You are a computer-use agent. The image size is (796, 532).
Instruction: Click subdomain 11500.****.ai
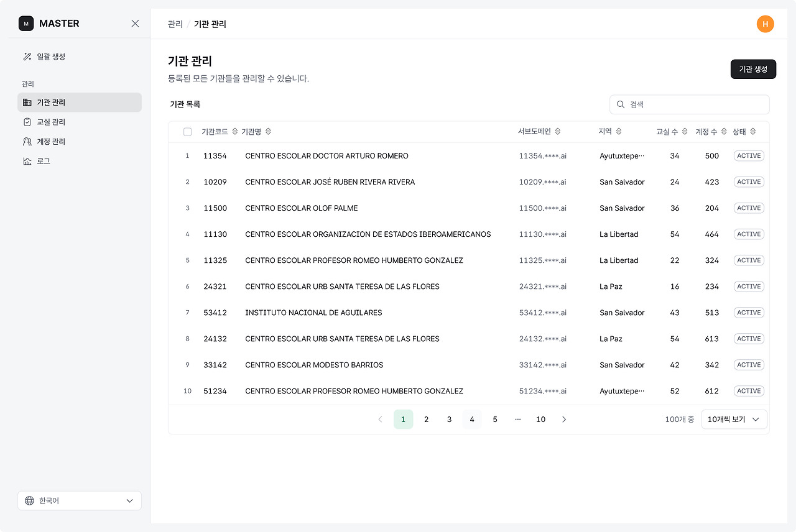coord(543,208)
